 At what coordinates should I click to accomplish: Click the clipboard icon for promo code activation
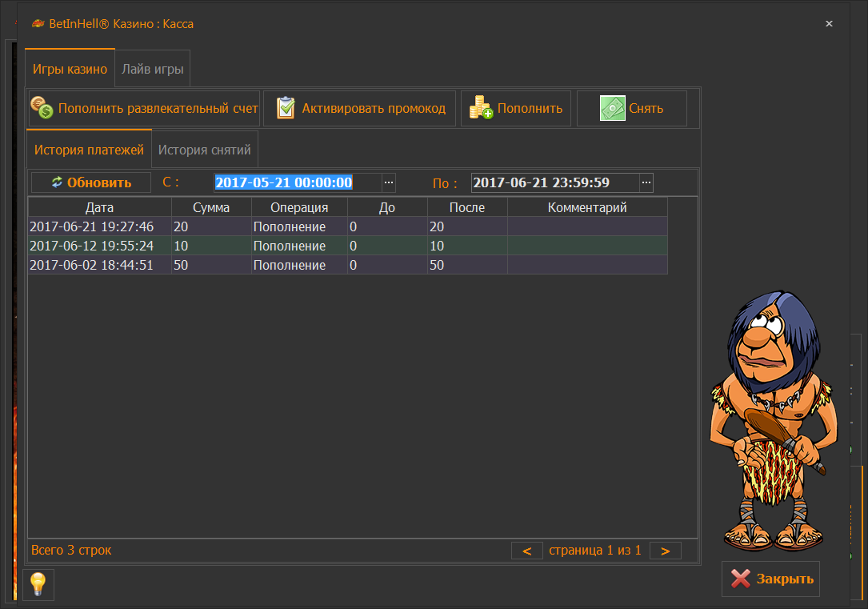(286, 108)
